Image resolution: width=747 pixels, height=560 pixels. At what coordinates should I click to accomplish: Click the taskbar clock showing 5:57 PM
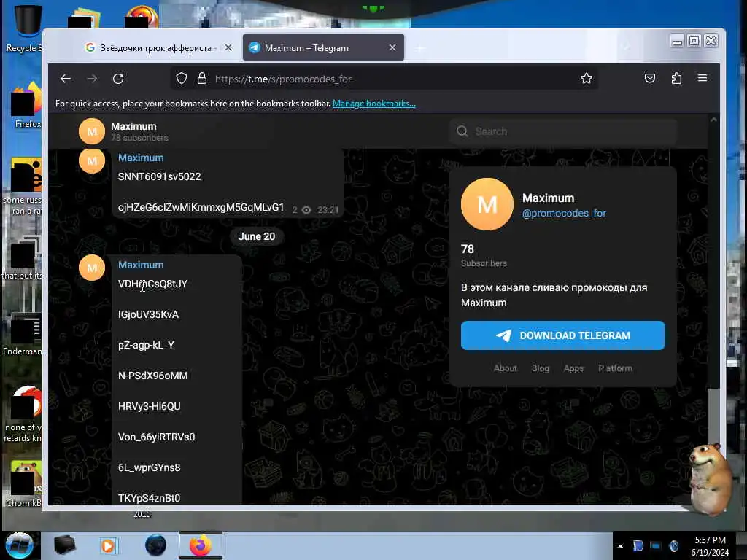710,546
